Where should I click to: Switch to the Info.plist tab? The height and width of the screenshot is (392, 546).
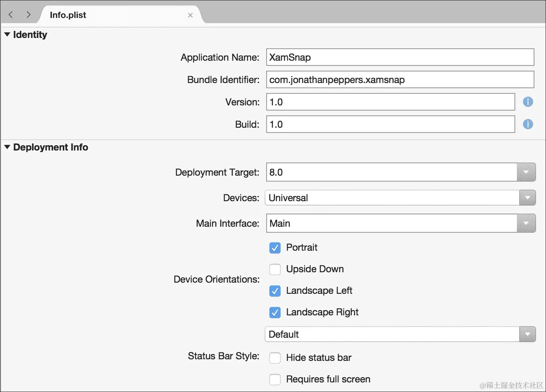(68, 15)
